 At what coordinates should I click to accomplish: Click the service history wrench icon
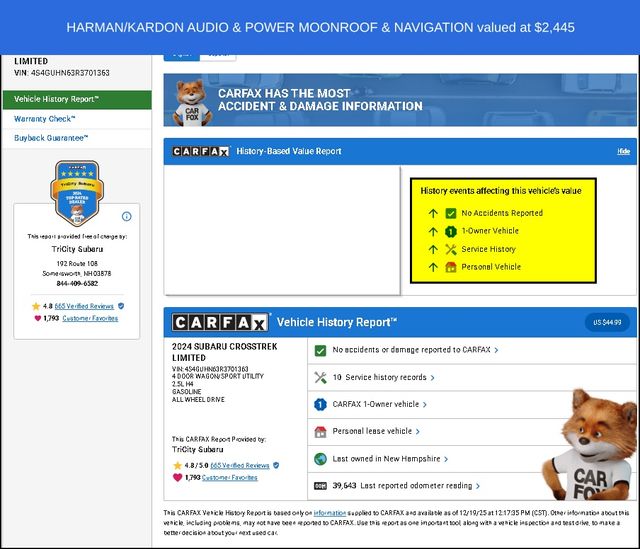[320, 378]
